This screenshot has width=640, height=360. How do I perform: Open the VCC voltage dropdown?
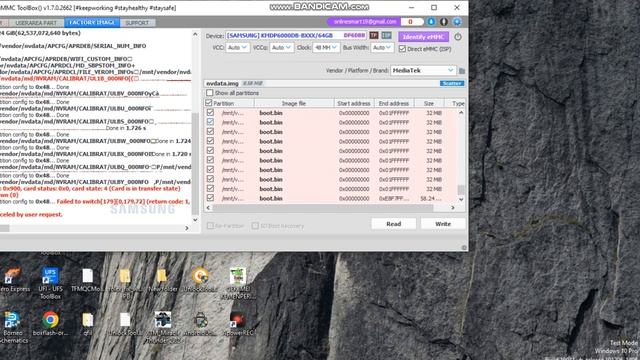coord(237,48)
